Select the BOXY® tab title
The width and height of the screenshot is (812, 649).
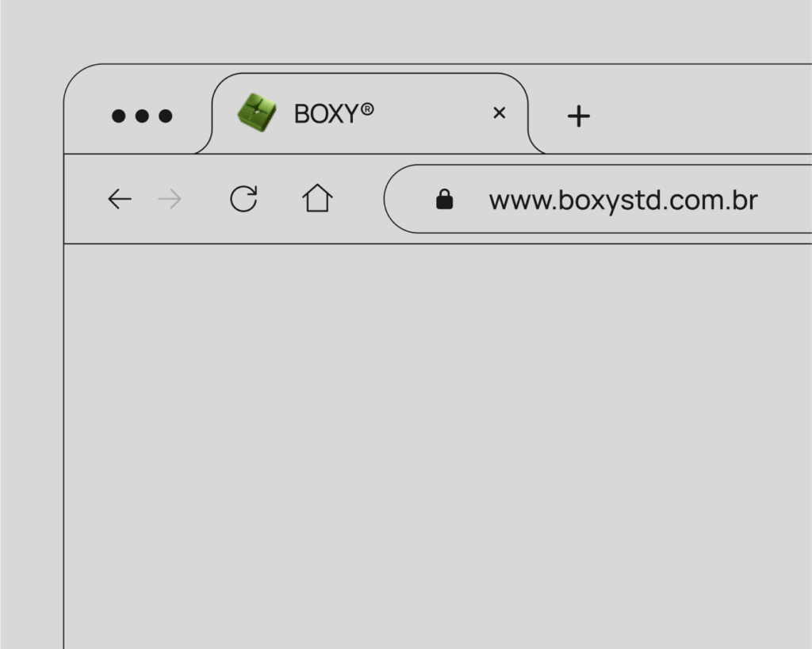(334, 113)
